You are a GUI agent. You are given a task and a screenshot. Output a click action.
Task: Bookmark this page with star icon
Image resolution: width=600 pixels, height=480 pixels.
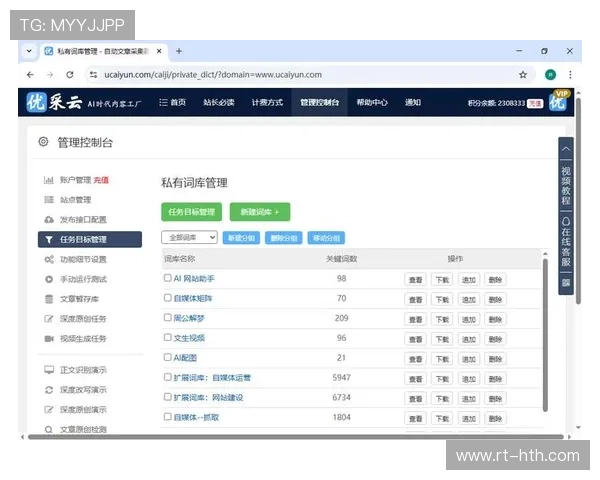pos(523,75)
